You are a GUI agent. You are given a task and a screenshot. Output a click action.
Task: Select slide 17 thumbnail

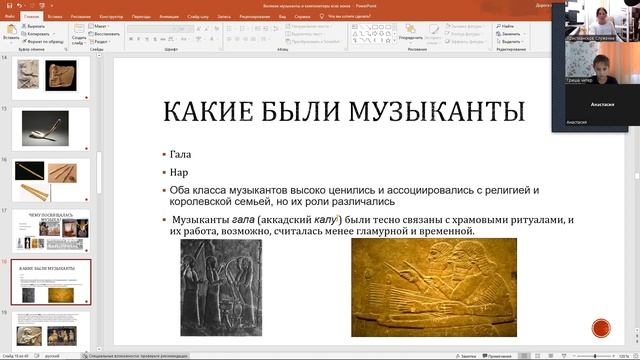pos(51,231)
